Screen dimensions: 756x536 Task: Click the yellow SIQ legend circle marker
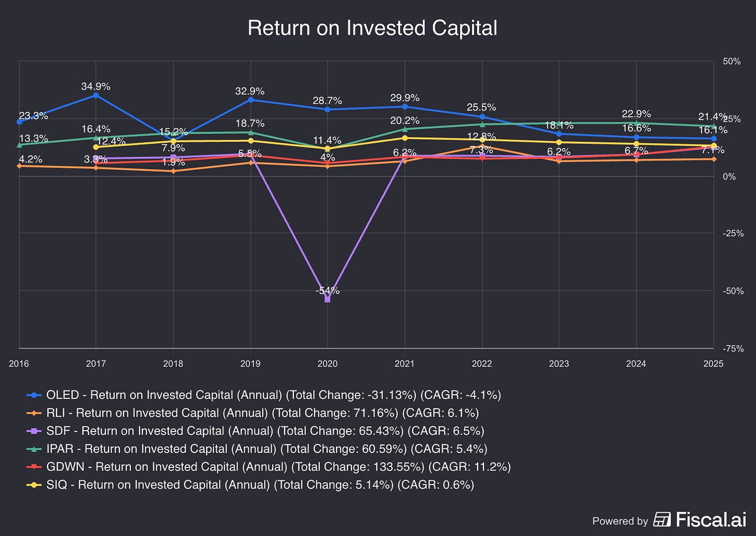click(x=34, y=485)
